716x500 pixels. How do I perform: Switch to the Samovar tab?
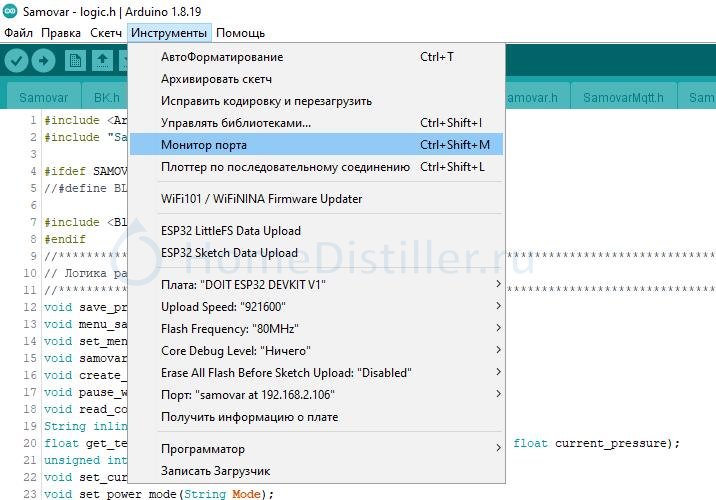pyautogui.click(x=44, y=97)
